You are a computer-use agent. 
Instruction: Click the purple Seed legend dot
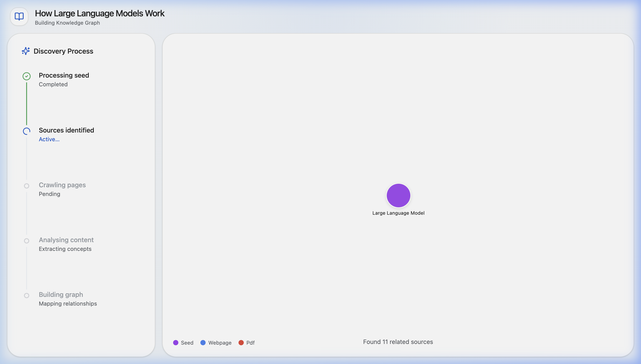tap(176, 342)
